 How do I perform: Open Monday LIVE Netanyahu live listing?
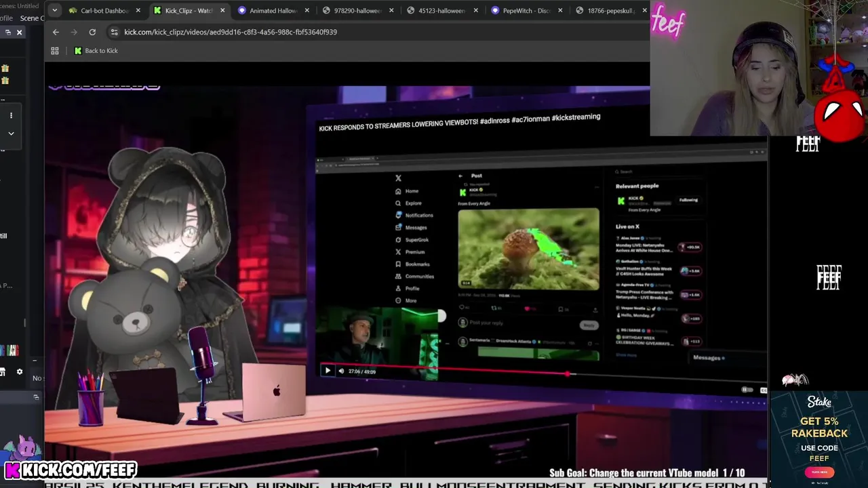click(658, 247)
